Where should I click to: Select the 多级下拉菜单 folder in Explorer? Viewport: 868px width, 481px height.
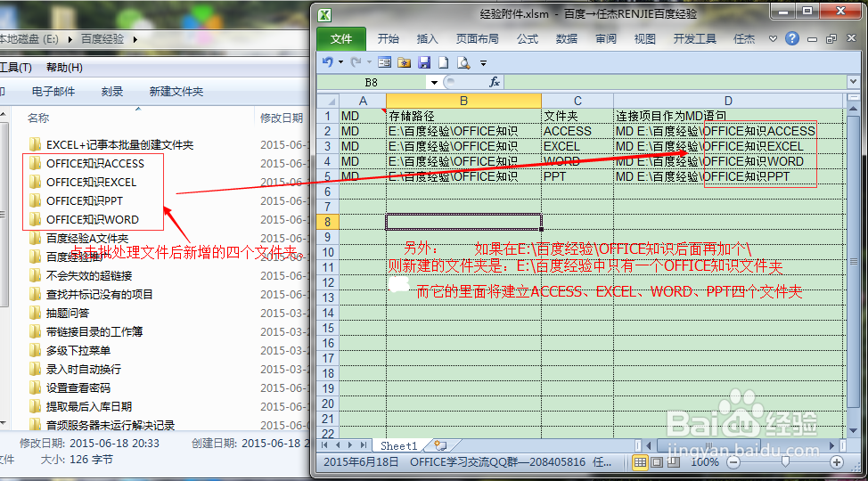[x=78, y=350]
